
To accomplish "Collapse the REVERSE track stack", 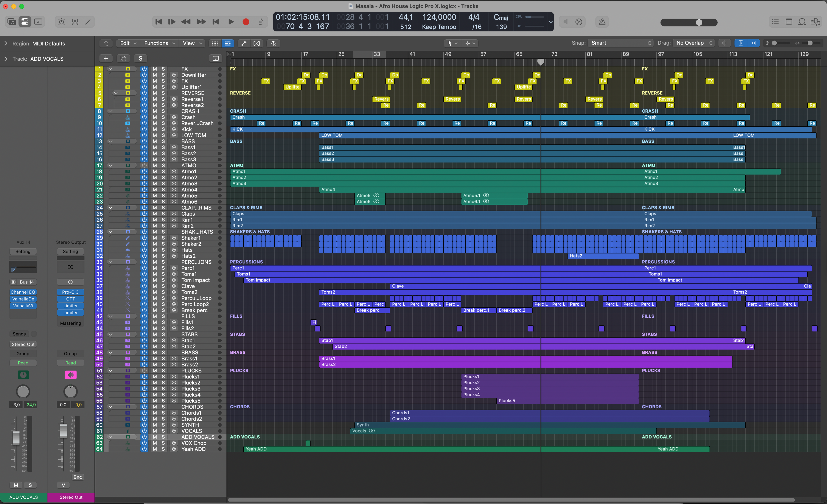I will coord(115,93).
